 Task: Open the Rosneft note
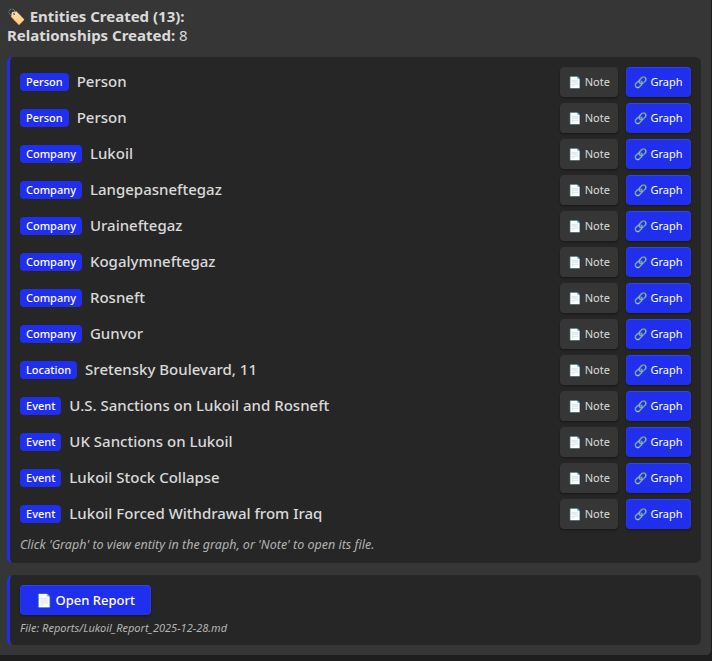tap(588, 298)
